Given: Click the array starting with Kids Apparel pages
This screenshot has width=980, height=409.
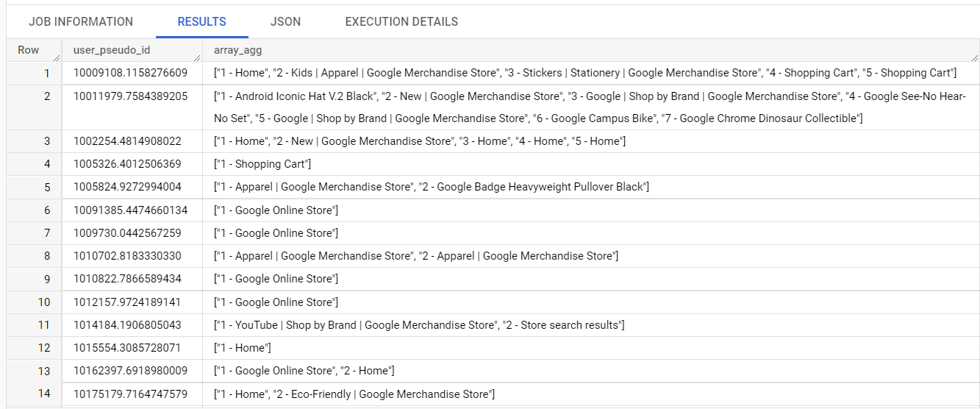Looking at the screenshot, I should [585, 73].
